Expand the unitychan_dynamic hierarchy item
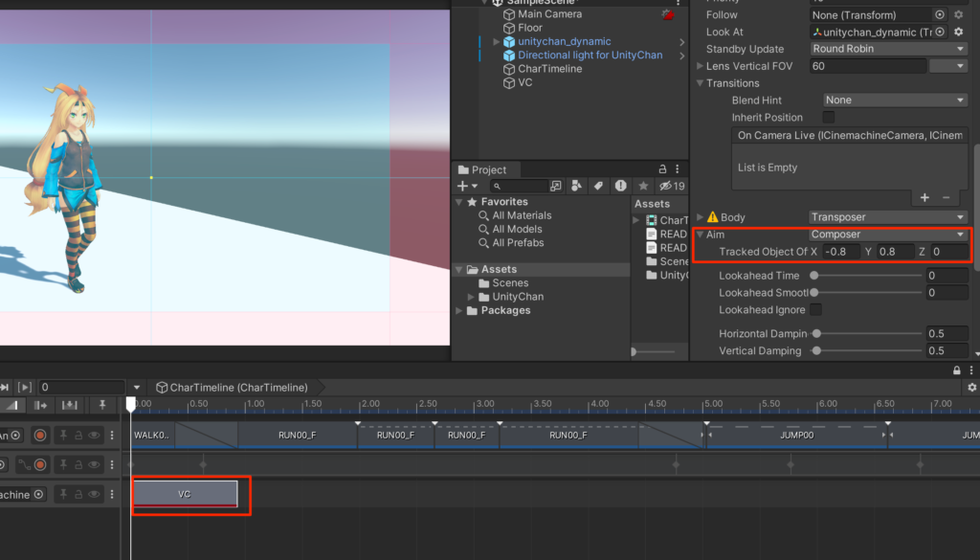Viewport: 980px width, 560px height. click(x=497, y=42)
